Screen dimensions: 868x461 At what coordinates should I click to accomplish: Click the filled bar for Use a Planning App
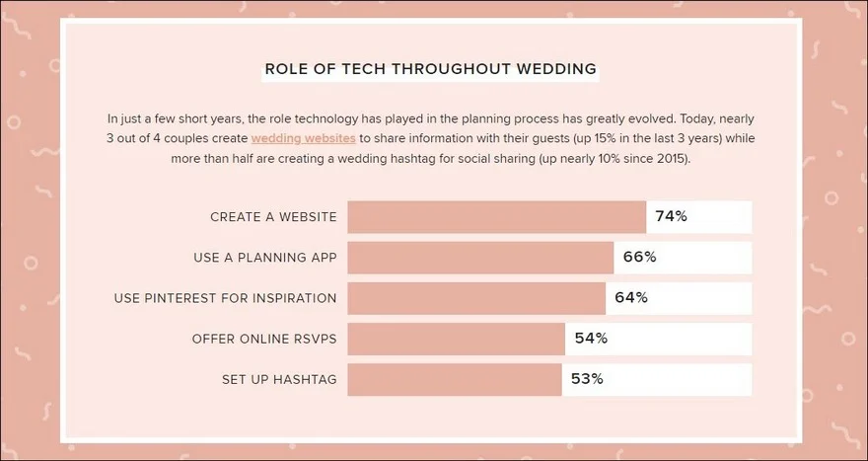tap(481, 258)
